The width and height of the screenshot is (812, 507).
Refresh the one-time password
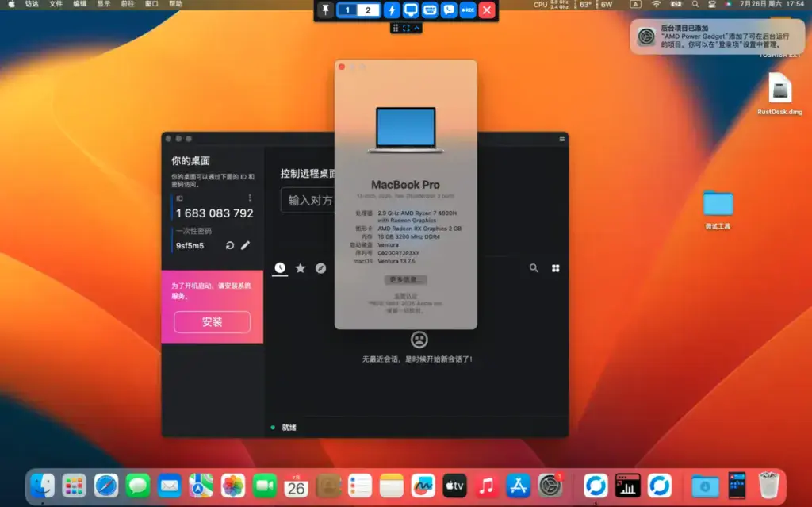click(230, 245)
